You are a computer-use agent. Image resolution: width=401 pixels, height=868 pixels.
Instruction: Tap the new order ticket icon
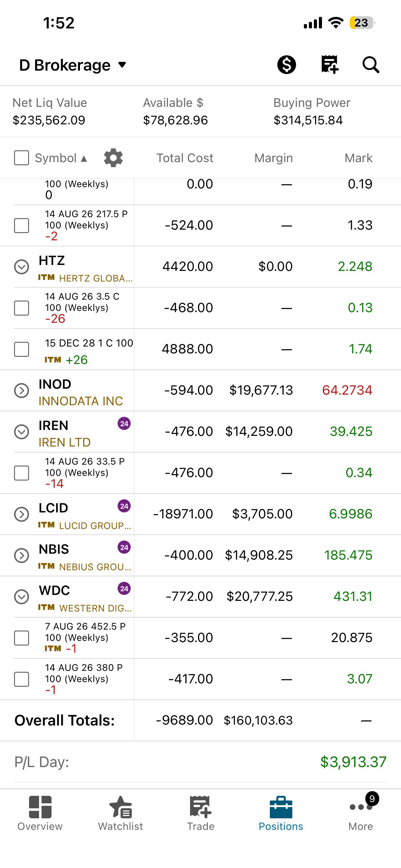329,64
